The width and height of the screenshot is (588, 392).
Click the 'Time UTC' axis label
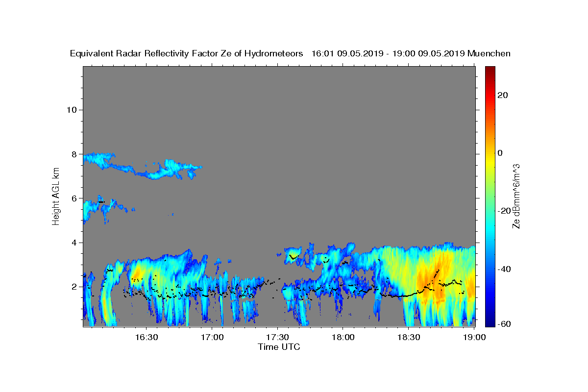pyautogui.click(x=279, y=347)
